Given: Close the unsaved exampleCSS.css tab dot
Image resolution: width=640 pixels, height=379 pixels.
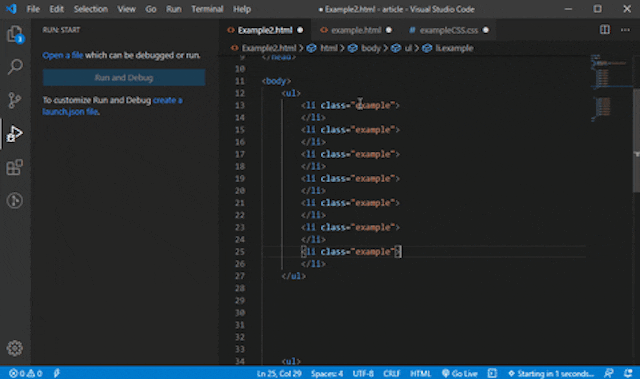Looking at the screenshot, I should coord(486,30).
